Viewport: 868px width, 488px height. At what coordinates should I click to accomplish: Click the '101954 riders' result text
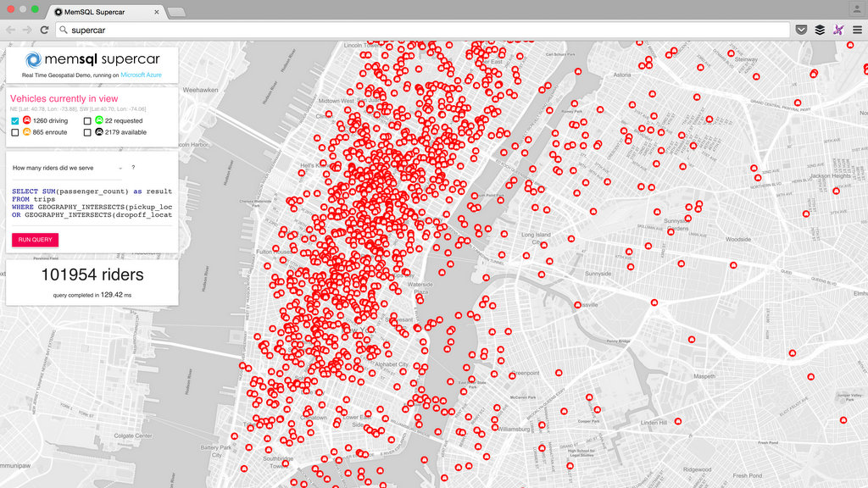coord(92,274)
